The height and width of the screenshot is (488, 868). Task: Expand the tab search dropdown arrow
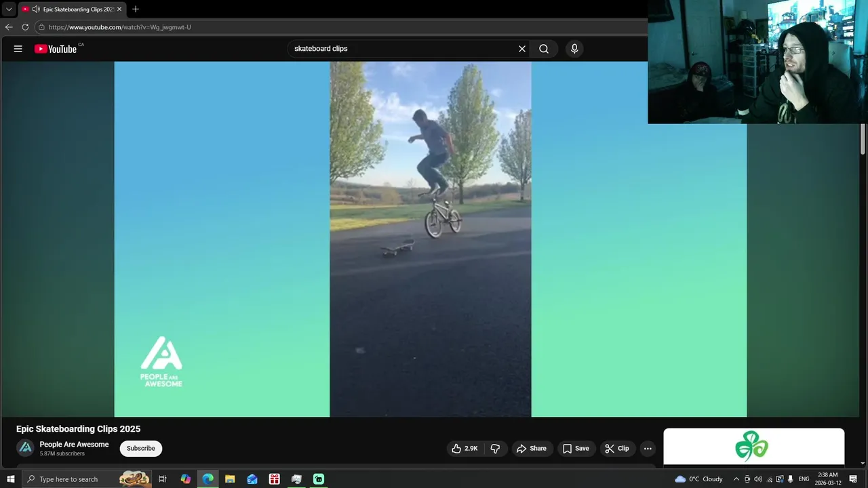click(9, 9)
